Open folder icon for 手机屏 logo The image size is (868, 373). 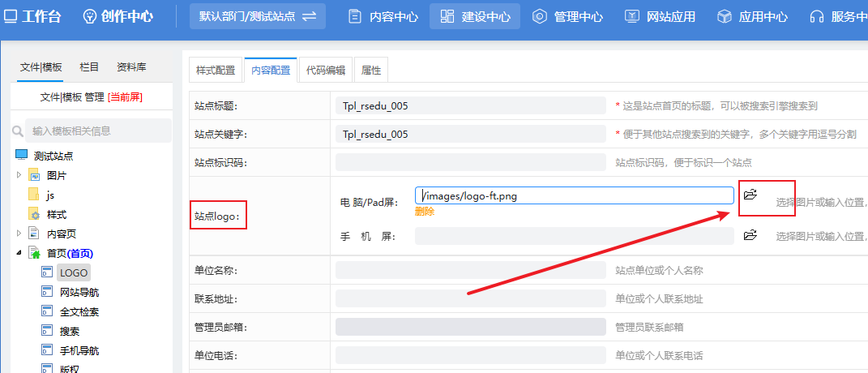[750, 235]
